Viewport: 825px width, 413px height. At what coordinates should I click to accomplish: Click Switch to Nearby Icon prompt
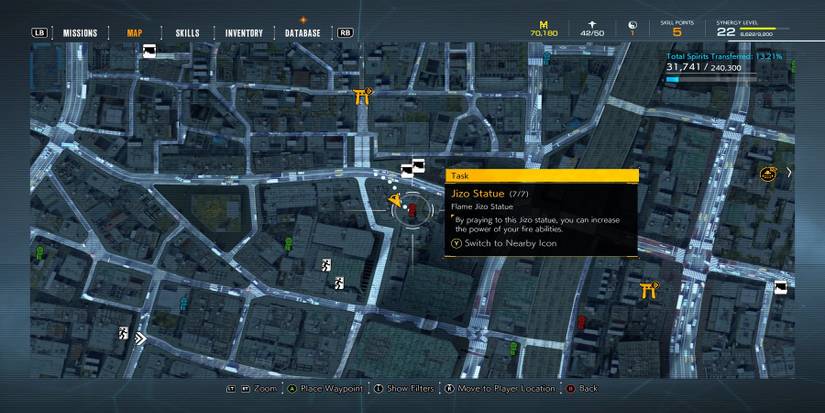pos(504,244)
